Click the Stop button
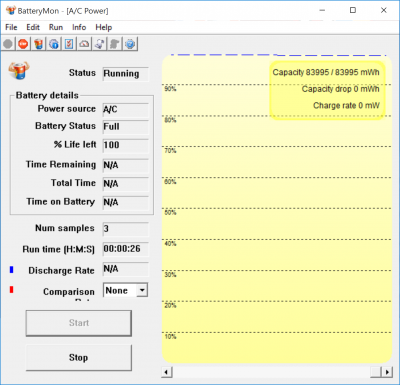 click(x=79, y=358)
